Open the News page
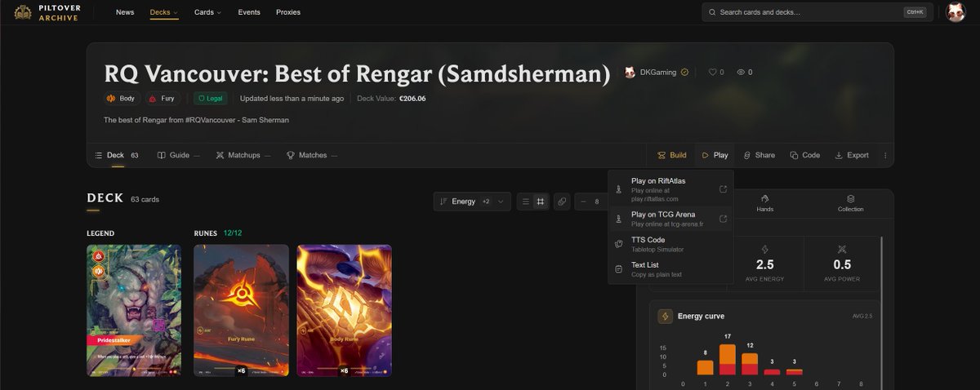 tap(125, 12)
